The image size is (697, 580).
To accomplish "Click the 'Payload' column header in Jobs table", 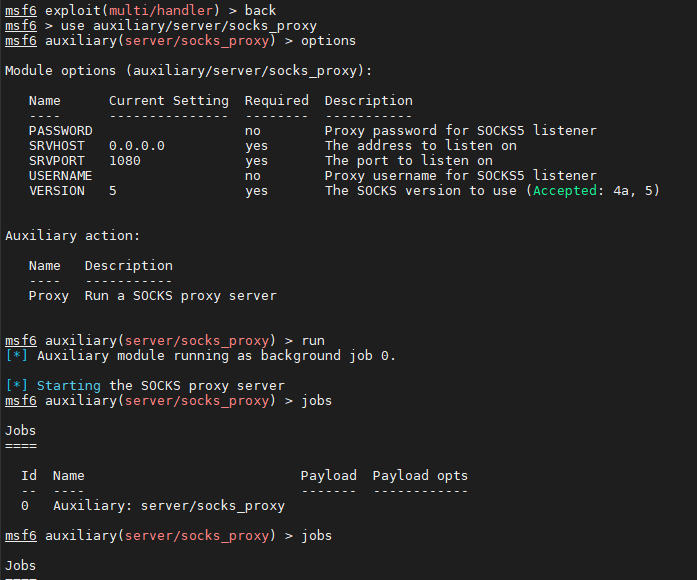I will point(328,476).
